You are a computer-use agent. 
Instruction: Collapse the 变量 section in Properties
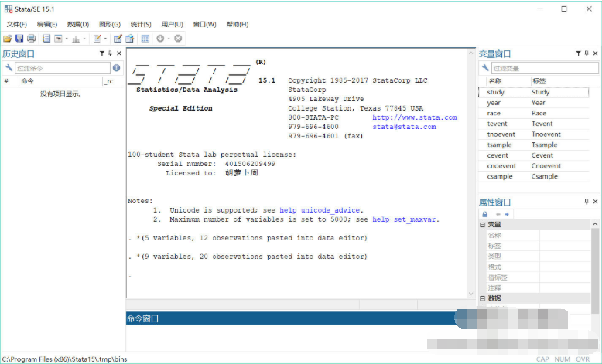(483, 225)
